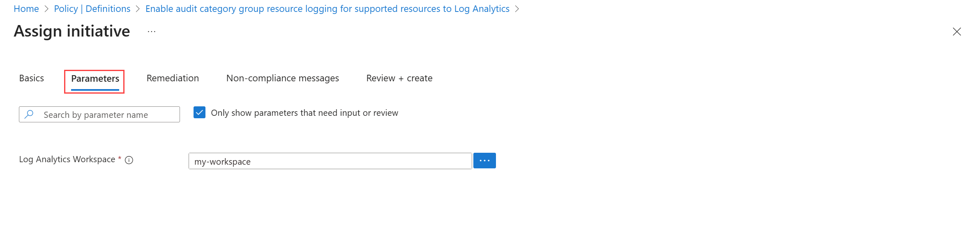
Task: Open workspace picker with blue ellipsis button
Action: click(484, 161)
